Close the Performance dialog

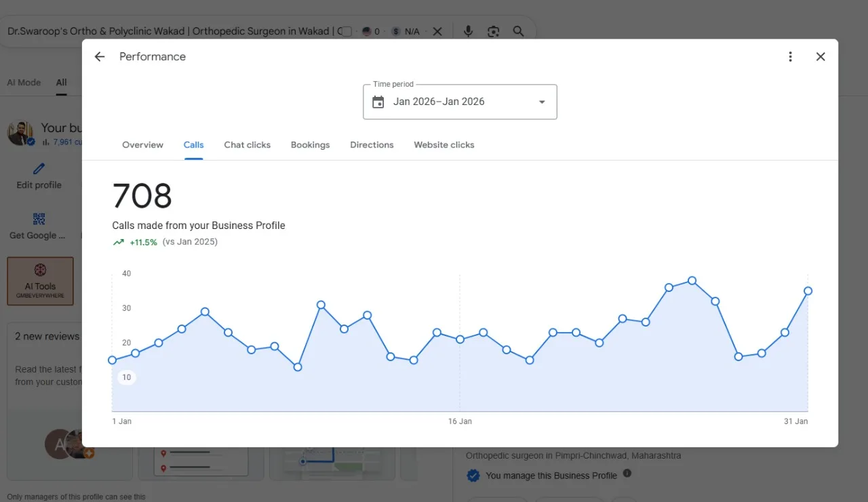tap(821, 57)
